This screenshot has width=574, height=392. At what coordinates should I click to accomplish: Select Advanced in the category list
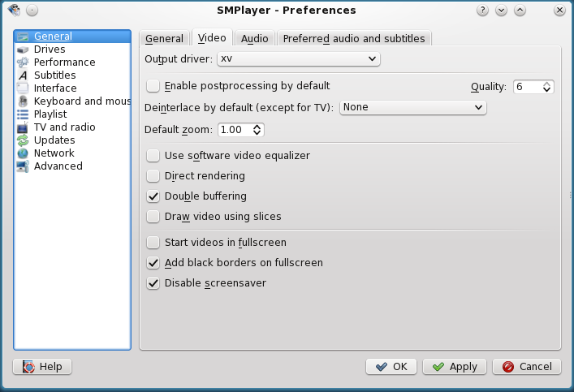click(x=58, y=166)
